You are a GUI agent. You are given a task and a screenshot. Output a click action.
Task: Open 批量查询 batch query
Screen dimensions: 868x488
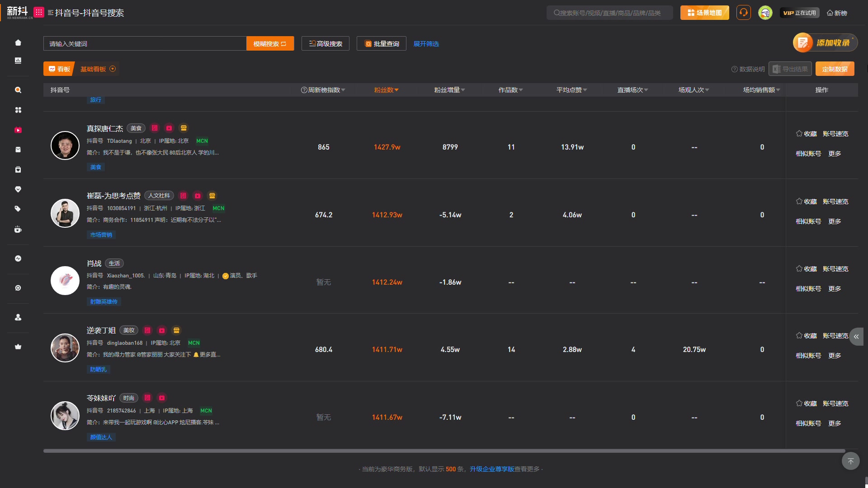382,44
